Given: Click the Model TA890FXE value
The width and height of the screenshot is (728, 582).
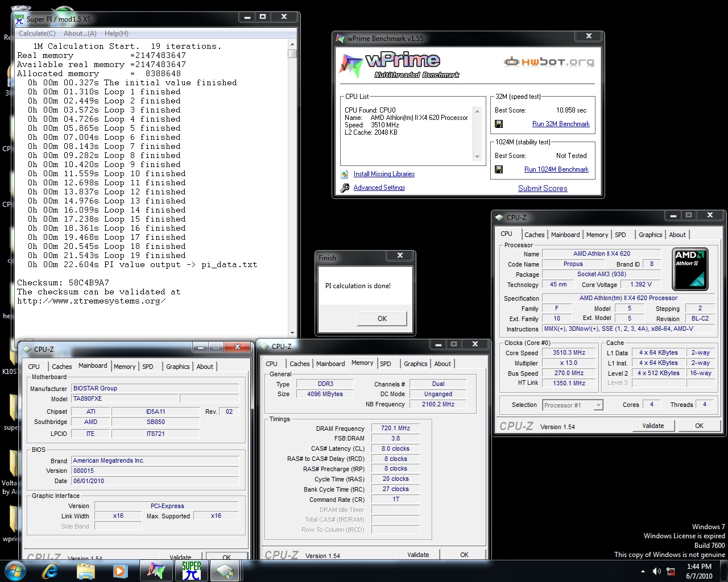Looking at the screenshot, I should pos(125,398).
